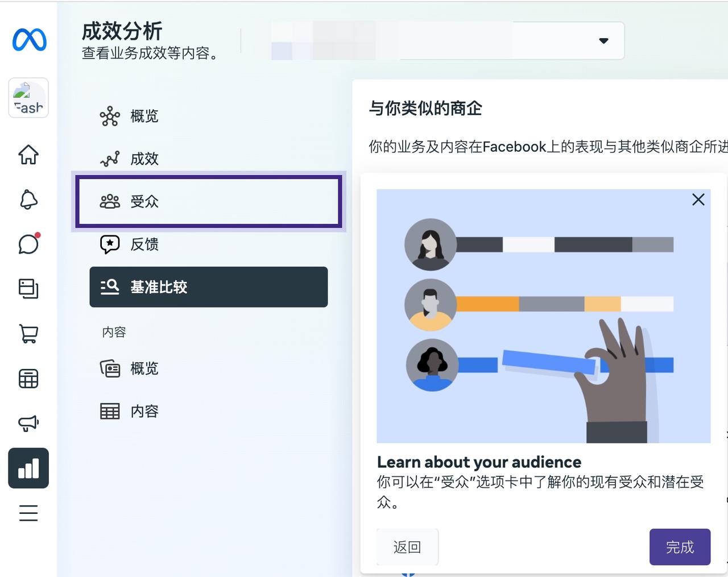
Task: Click 'Learn about your audience' heading
Action: pyautogui.click(x=479, y=462)
